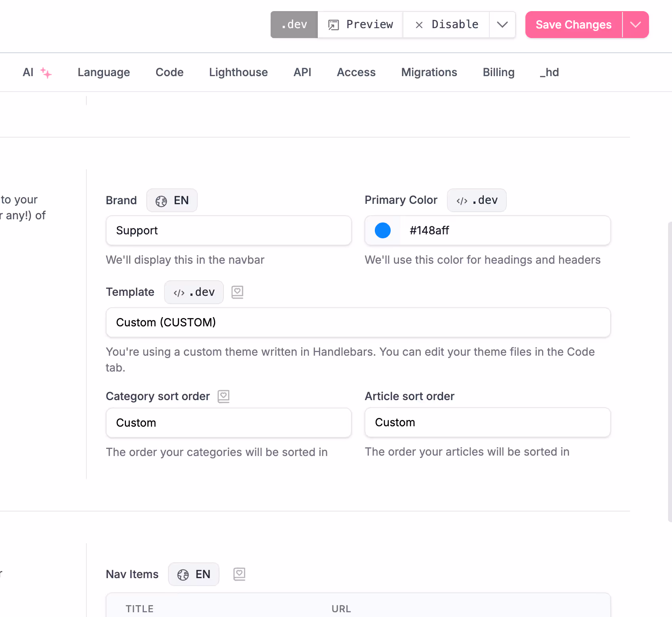This screenshot has width=672, height=617.
Task: Click Save Changes
Action: click(574, 25)
